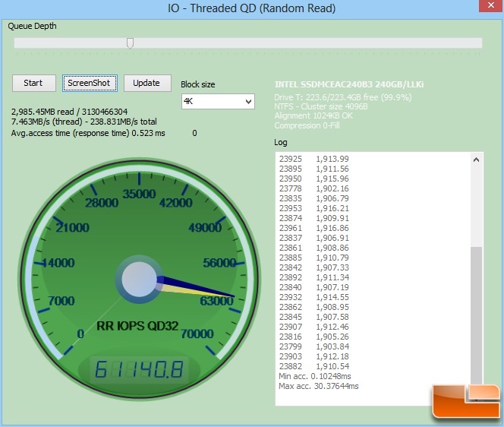Click the Start button

[x=33, y=83]
